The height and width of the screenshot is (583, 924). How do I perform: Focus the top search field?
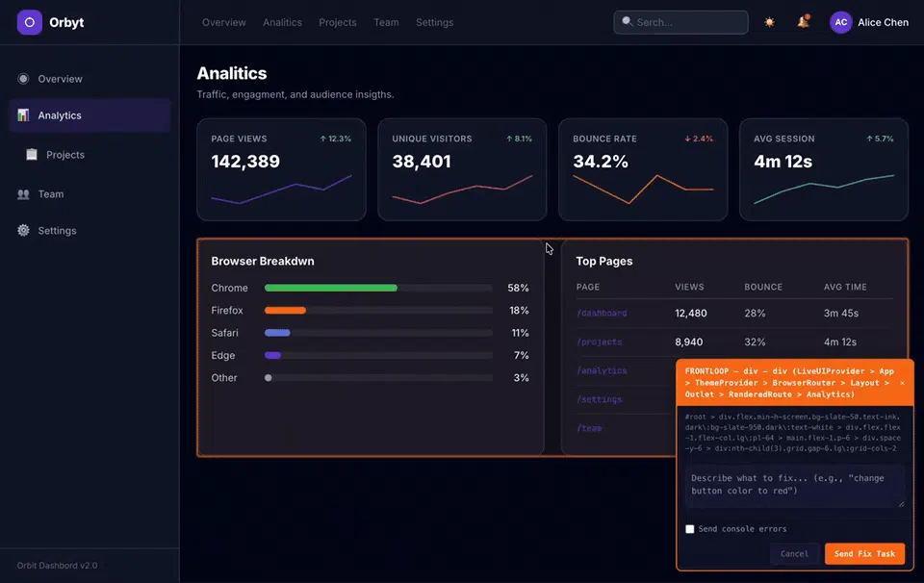click(x=680, y=22)
